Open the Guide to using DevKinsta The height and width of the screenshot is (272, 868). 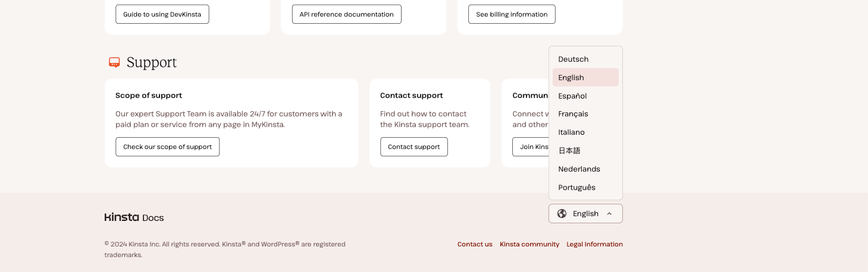[x=162, y=14]
